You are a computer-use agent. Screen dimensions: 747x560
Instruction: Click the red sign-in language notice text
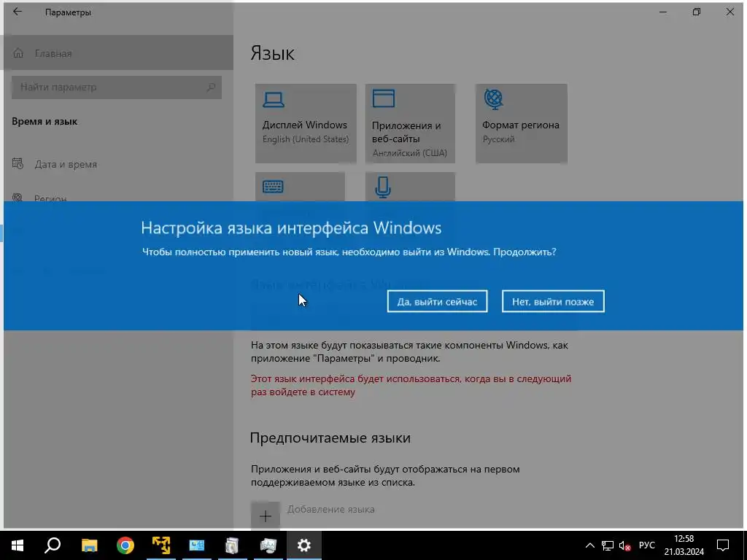pyautogui.click(x=411, y=385)
